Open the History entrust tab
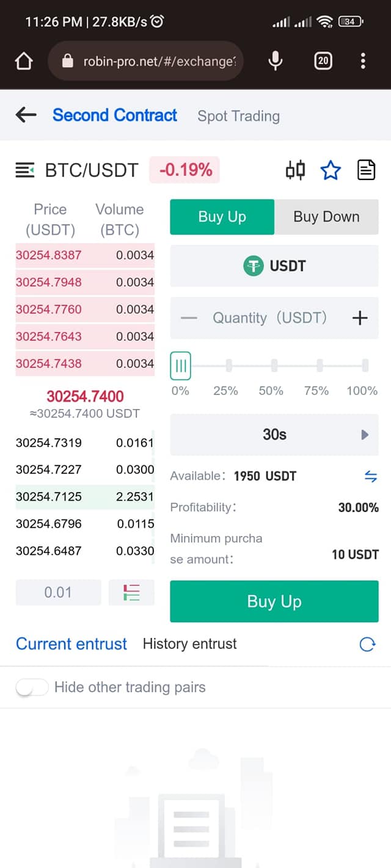This screenshot has height=868, width=391. pos(189,643)
